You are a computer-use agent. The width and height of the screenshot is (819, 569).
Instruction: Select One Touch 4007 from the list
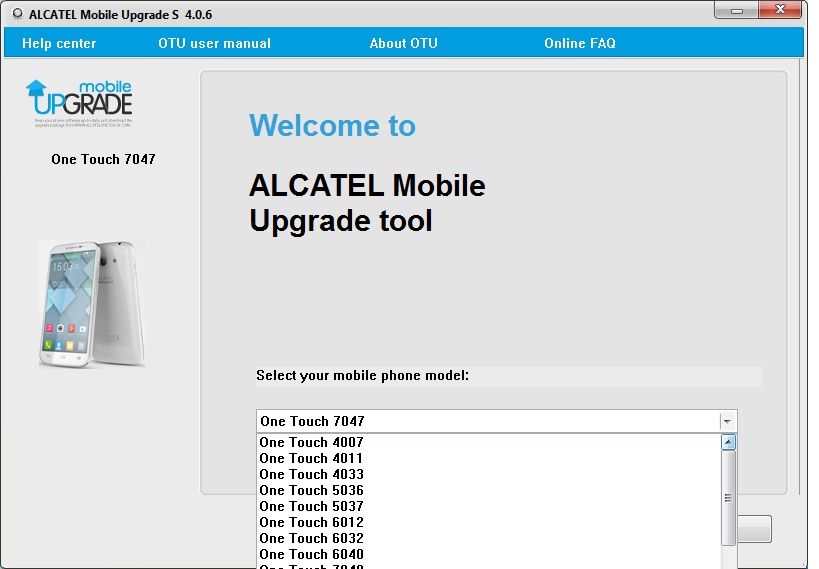click(311, 442)
